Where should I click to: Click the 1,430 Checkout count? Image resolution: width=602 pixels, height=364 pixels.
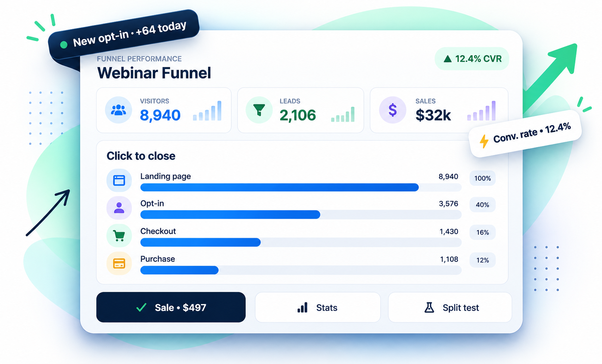[449, 231]
